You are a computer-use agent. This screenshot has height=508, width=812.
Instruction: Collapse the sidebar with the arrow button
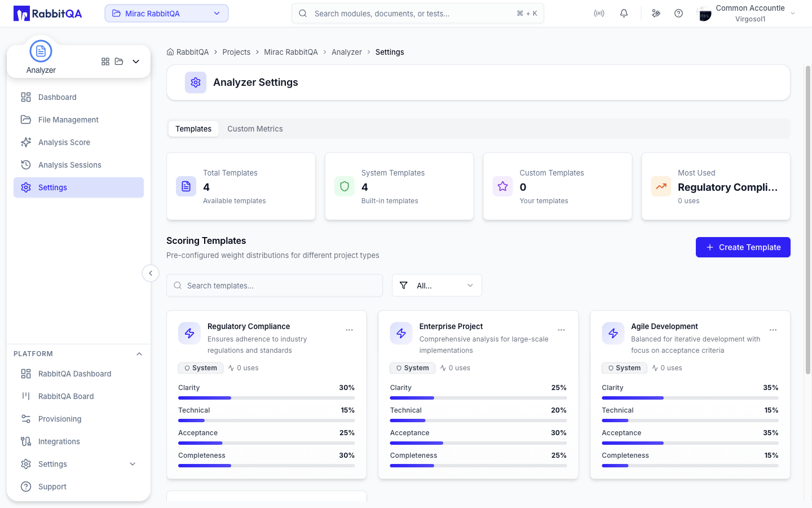151,273
